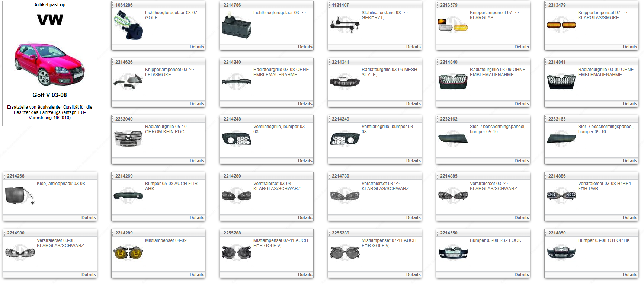Click the red VW Golf V car image

[49, 64]
